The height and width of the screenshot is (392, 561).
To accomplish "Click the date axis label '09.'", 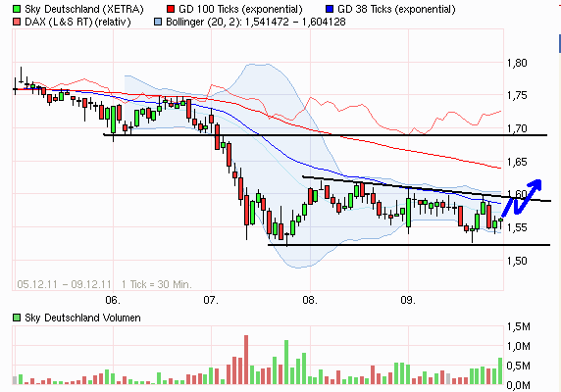I will (x=408, y=300).
